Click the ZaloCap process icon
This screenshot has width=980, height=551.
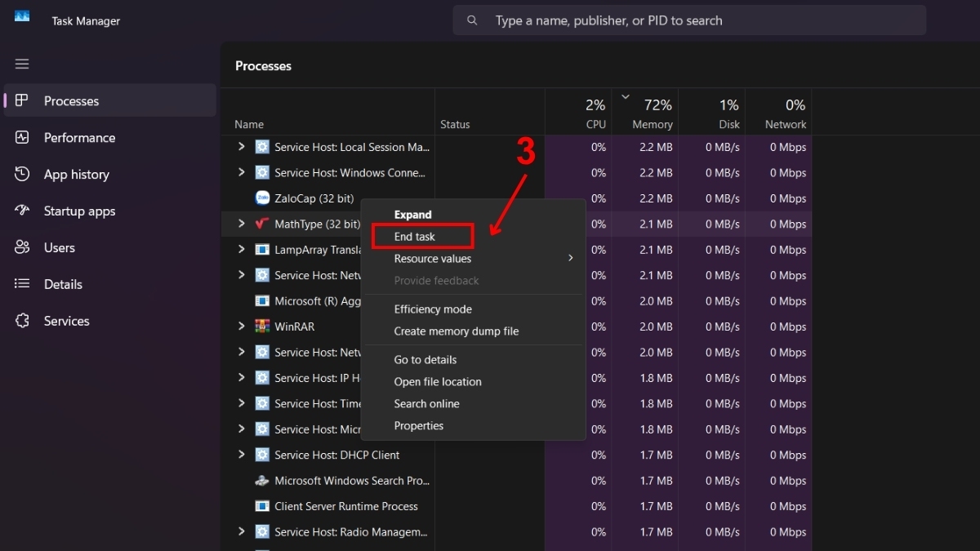click(x=262, y=198)
